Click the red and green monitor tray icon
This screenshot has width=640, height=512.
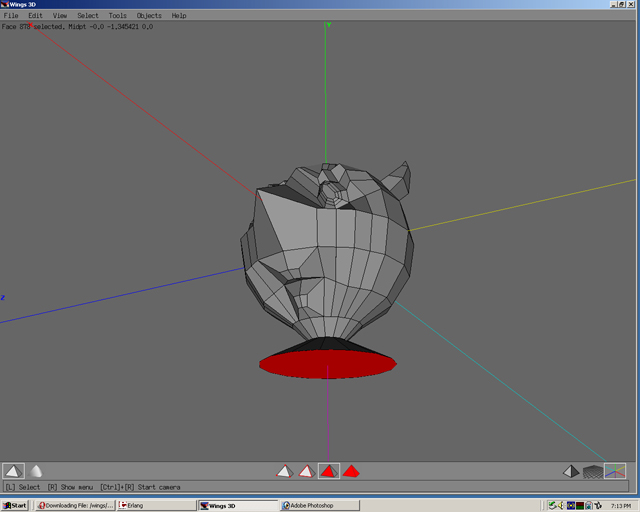(x=580, y=505)
